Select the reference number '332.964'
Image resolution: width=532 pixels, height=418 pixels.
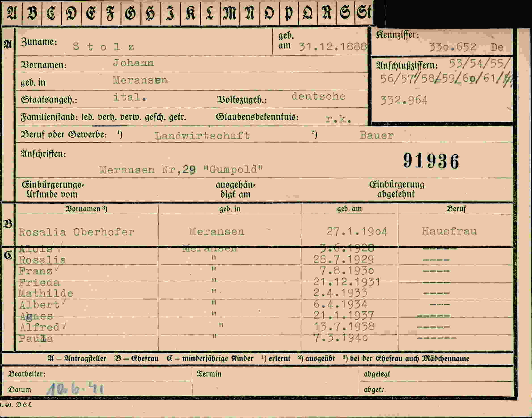tap(404, 100)
